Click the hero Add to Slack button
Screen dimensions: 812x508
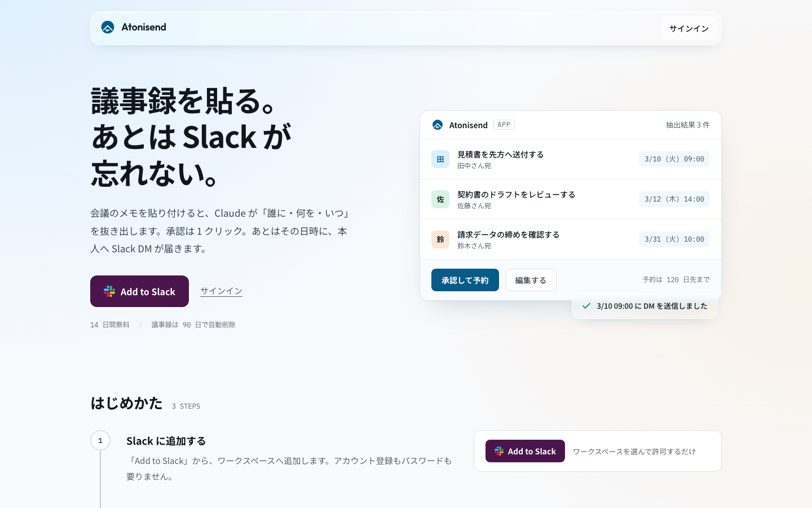pyautogui.click(x=139, y=291)
